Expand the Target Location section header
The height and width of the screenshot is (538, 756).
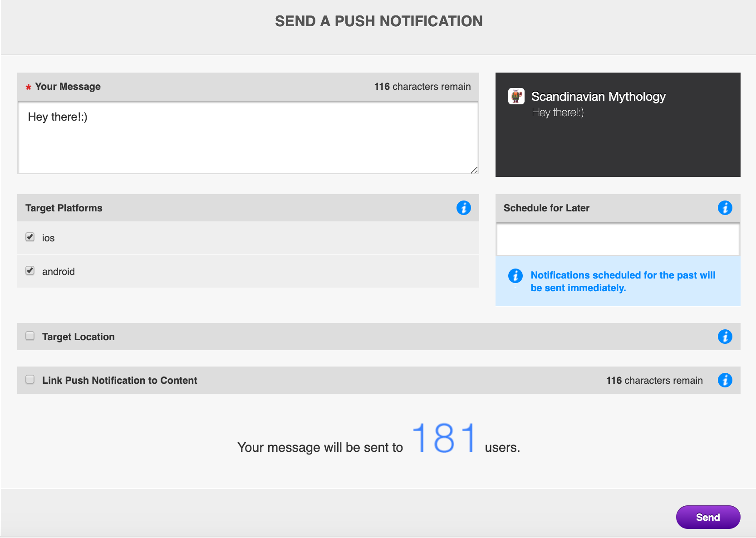(79, 337)
